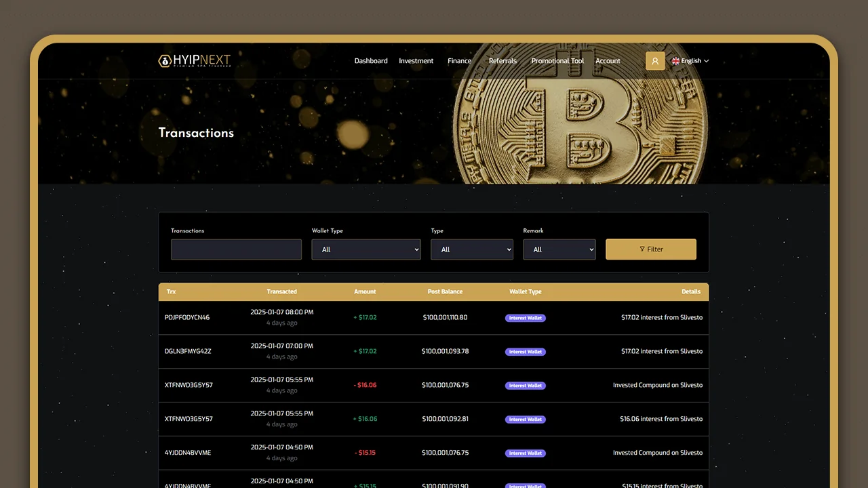Viewport: 868px width, 488px height.
Task: Open the Promotional Tool menu
Action: pos(557,61)
